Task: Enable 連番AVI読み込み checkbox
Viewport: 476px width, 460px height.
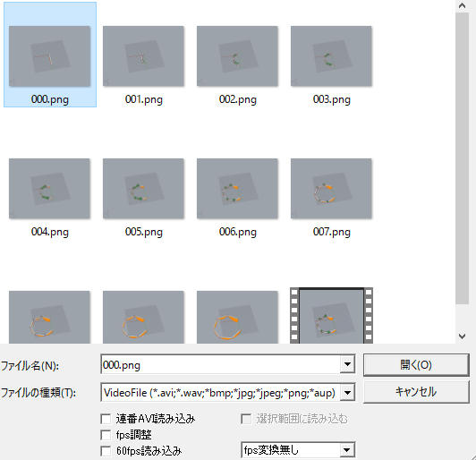Action: coord(106,419)
